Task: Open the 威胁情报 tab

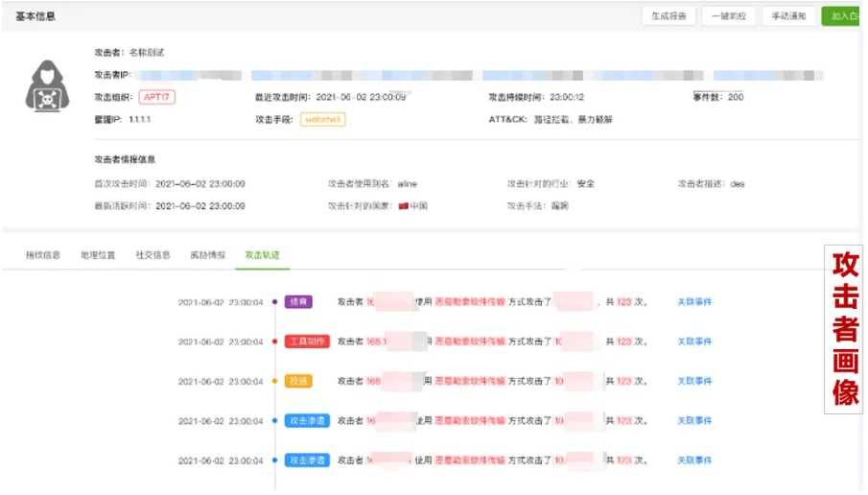Action: point(207,255)
